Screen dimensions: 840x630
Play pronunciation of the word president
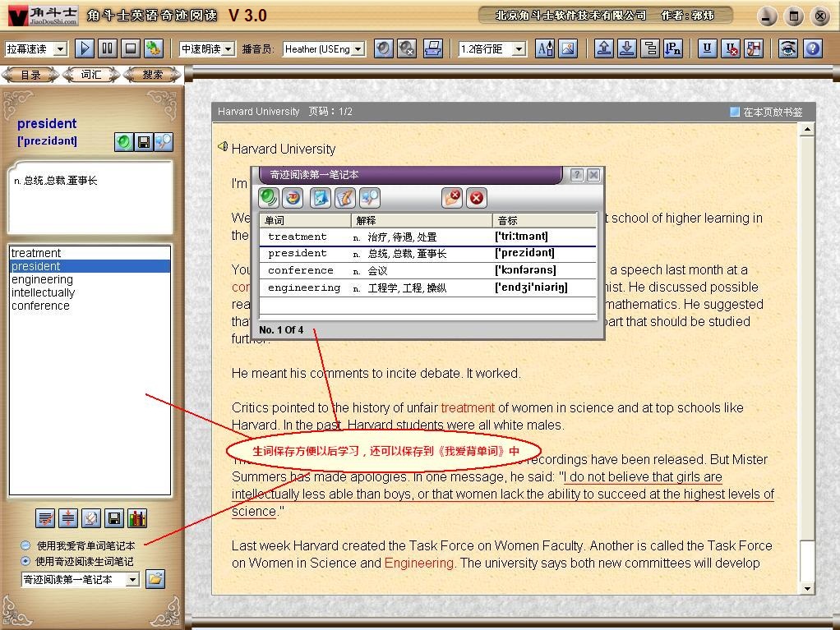(123, 142)
